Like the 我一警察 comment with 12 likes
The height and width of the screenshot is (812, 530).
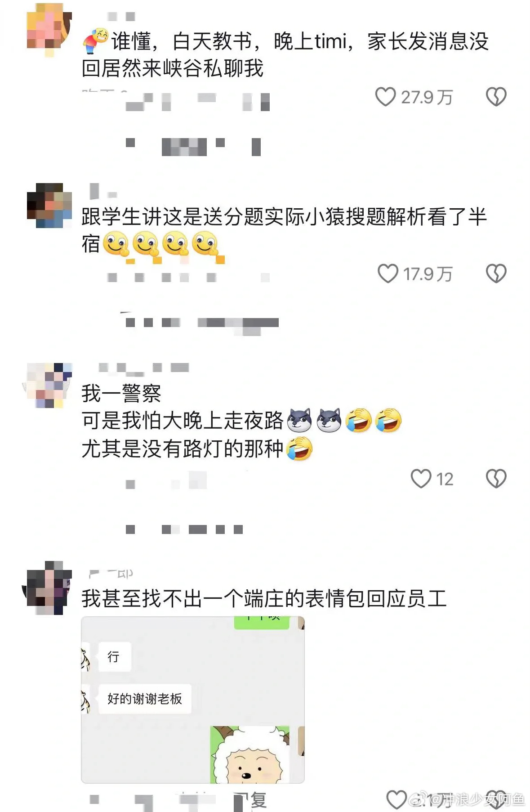coord(421,478)
